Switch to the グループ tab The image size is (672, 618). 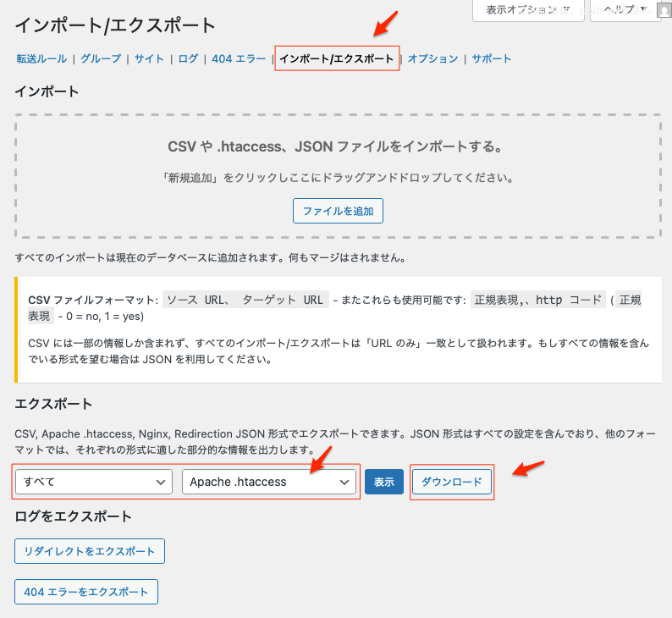(102, 59)
